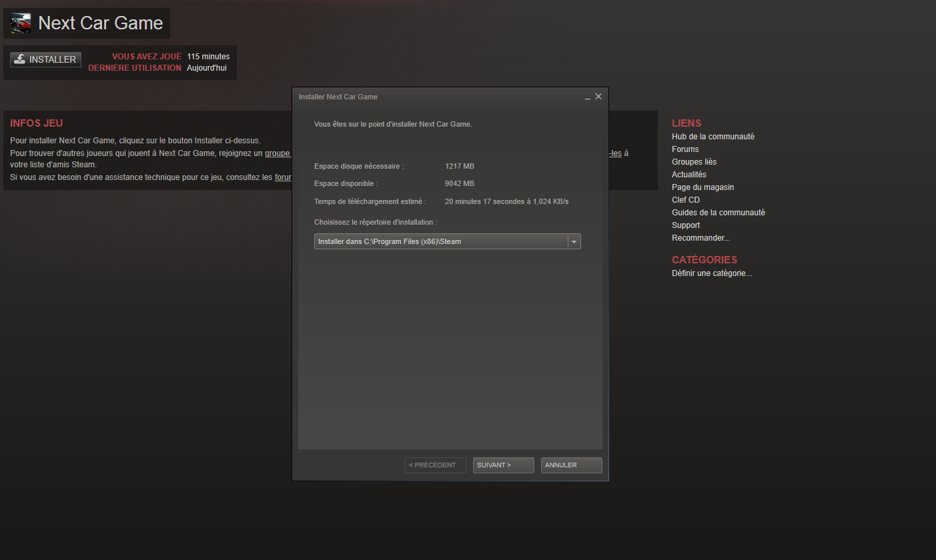Click the download icon in the INSTALLER button
936x560 pixels.
20,59
